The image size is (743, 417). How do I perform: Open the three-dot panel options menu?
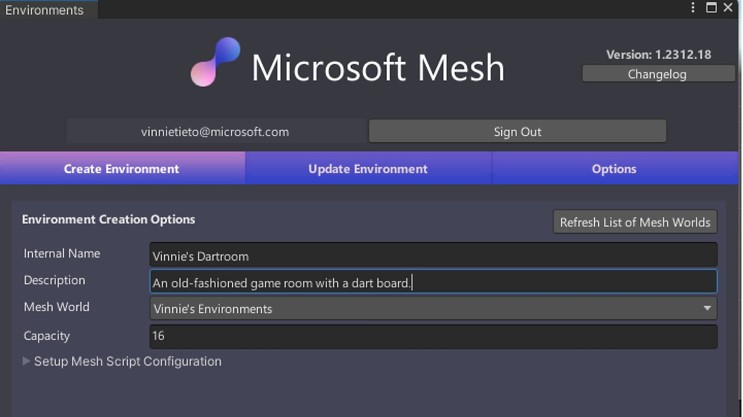pyautogui.click(x=693, y=8)
